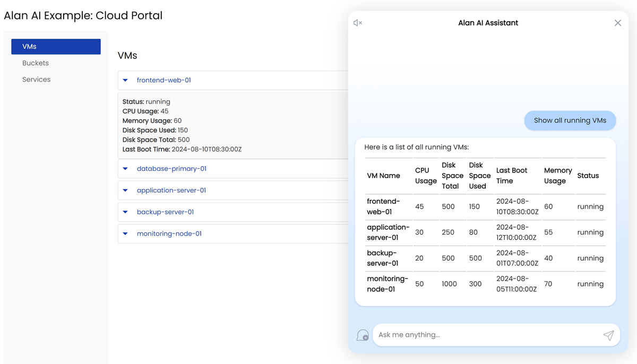Open the database-primary-01 link
The image size is (637, 364).
pos(171,168)
